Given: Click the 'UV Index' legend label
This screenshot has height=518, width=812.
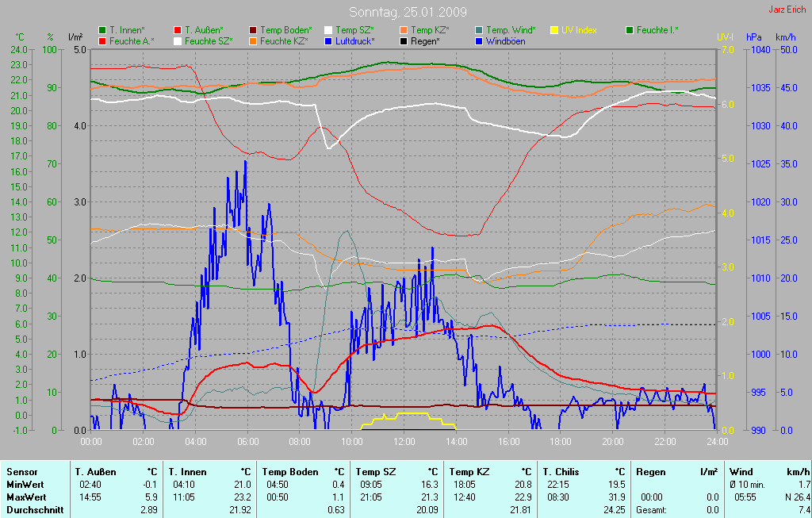Looking at the screenshot, I should tap(580, 31).
